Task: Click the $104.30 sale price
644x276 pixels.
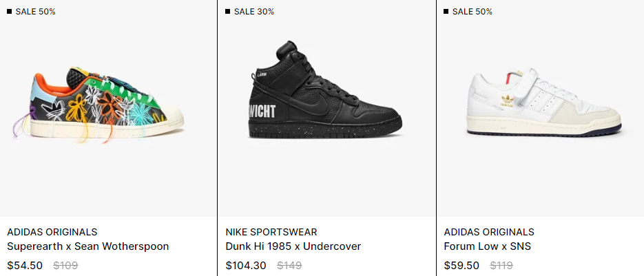Action: pos(246,266)
